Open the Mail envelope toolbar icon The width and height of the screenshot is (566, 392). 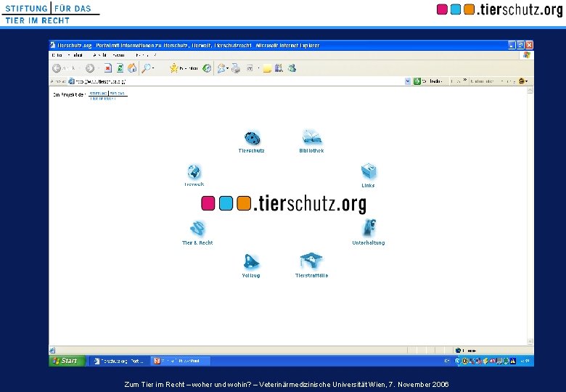(221, 68)
